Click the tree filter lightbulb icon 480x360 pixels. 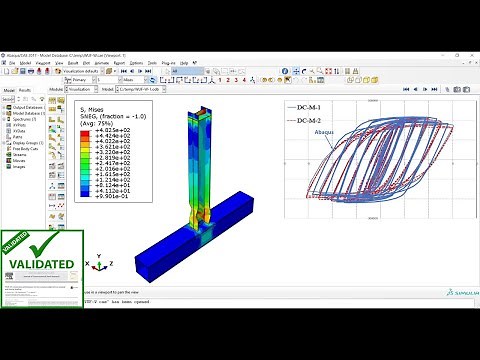[42, 99]
